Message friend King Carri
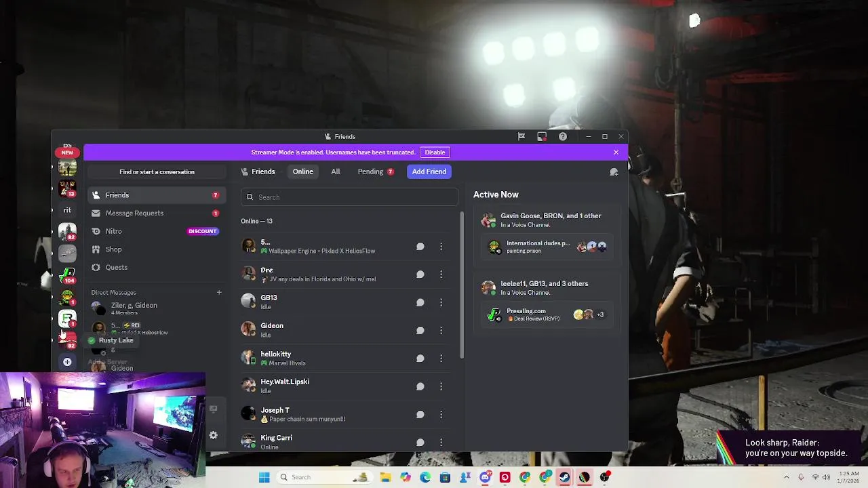Screen dimensions: 868x488 [x=420, y=443]
